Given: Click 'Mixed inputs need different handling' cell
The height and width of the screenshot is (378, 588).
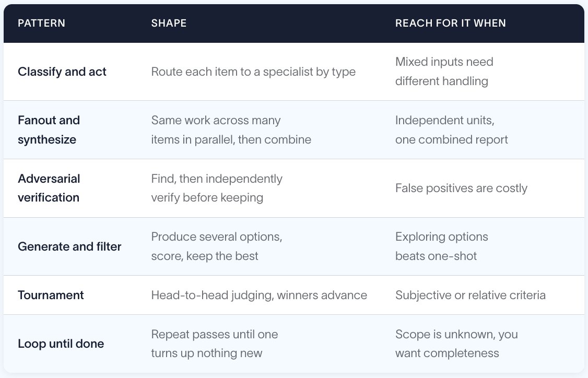Looking at the screenshot, I should [x=444, y=71].
